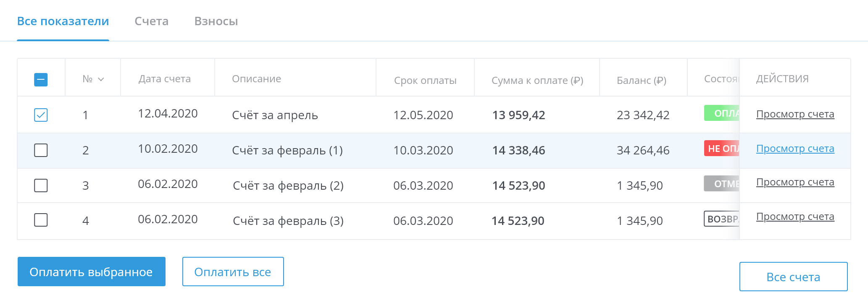Screen dimensions: 868x303
Task: Open Просмотр счета on row 4
Action: 795,217
